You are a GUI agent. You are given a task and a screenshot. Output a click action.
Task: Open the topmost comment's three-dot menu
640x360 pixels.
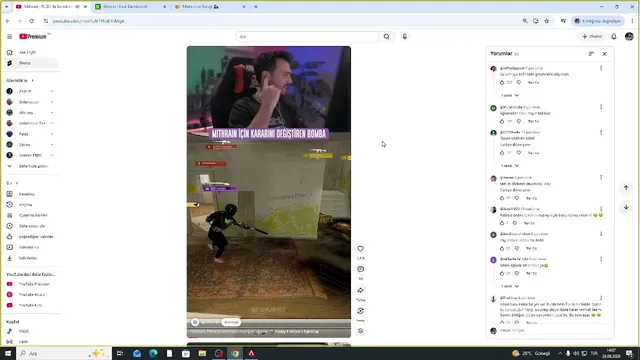(601, 68)
